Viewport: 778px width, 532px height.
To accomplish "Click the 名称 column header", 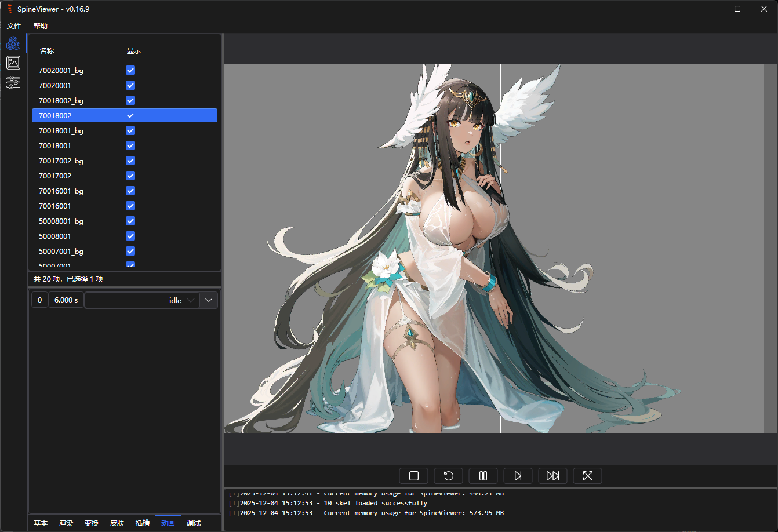I will click(47, 50).
